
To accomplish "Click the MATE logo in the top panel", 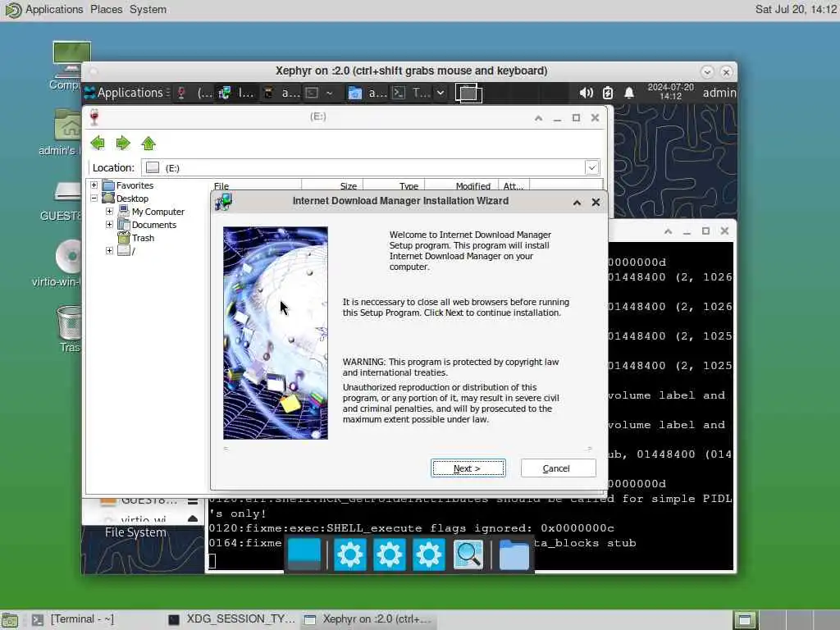I will (x=13, y=10).
